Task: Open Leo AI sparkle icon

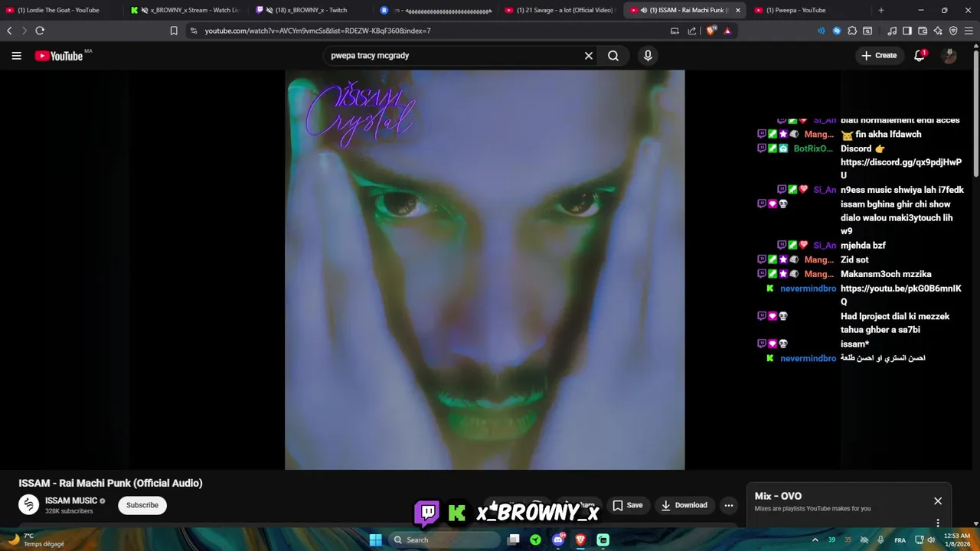Action: (x=938, y=31)
